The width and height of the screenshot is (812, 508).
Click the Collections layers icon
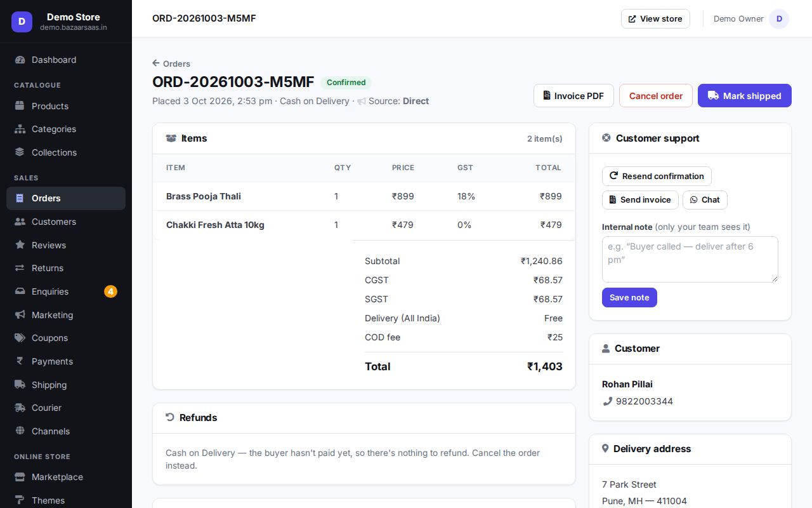[x=20, y=152]
